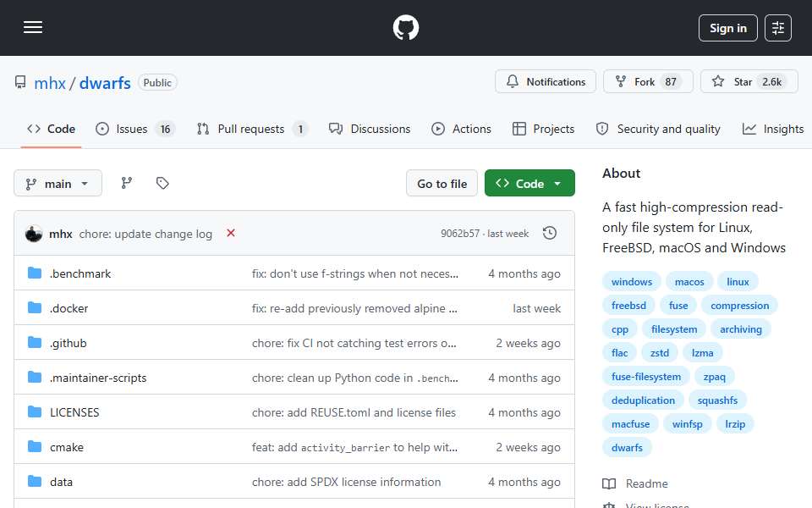Select the windows topic tag
The width and height of the screenshot is (812, 508).
coord(631,281)
